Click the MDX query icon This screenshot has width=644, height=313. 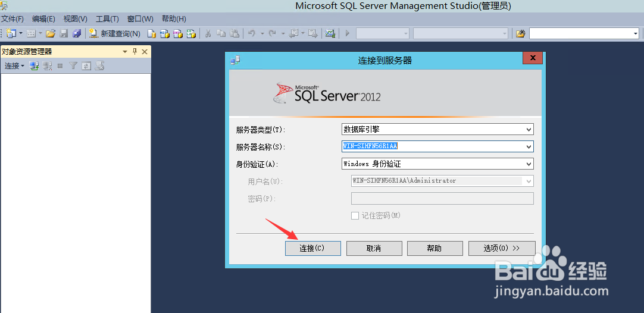[165, 34]
